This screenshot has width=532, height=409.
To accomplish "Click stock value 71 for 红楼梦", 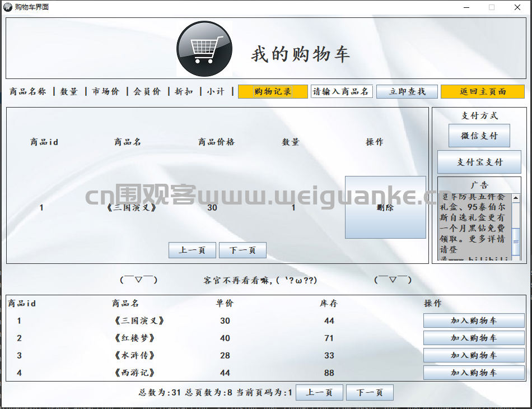I will pos(329,338).
